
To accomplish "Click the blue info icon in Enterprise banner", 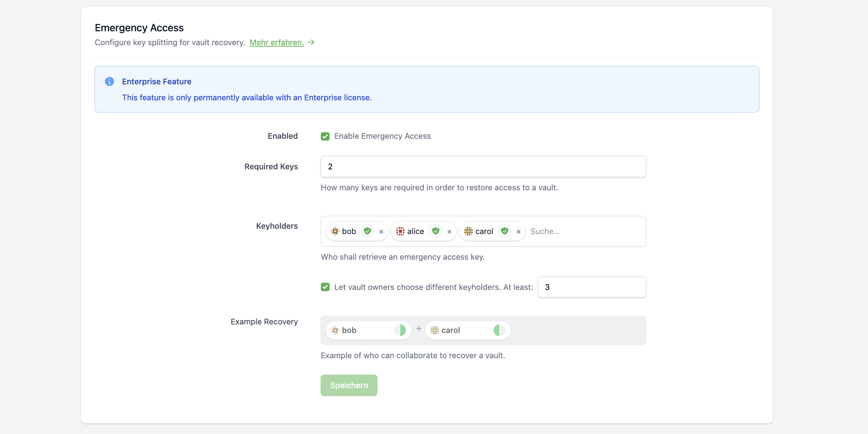I will [109, 81].
